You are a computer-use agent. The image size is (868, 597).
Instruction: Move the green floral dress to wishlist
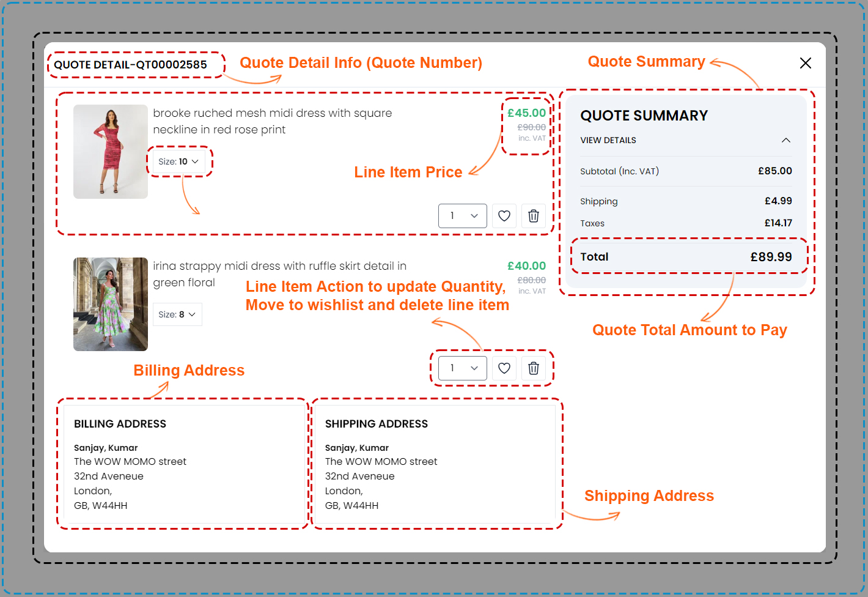[x=504, y=368]
